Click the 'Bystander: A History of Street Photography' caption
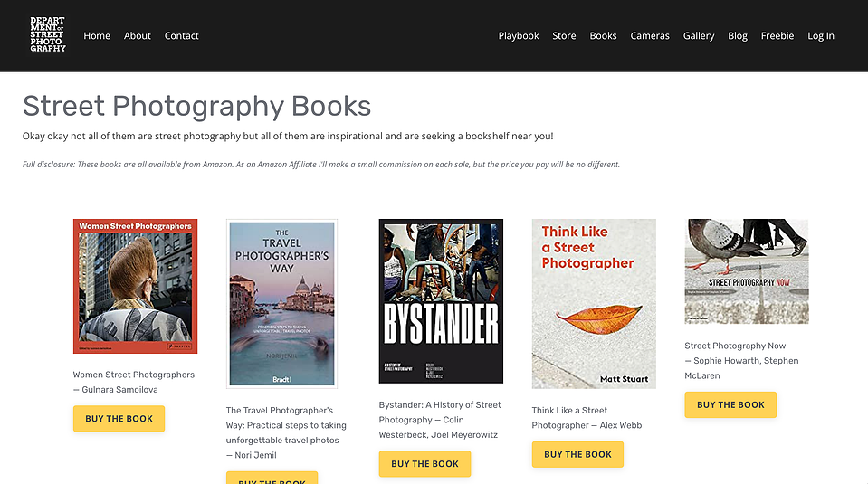Image resolution: width=868 pixels, height=484 pixels. click(440, 420)
